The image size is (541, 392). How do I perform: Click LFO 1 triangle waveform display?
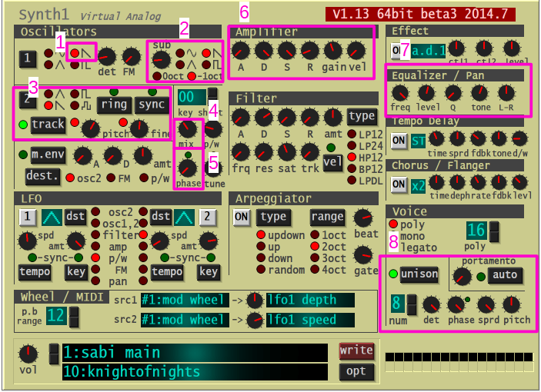point(52,217)
